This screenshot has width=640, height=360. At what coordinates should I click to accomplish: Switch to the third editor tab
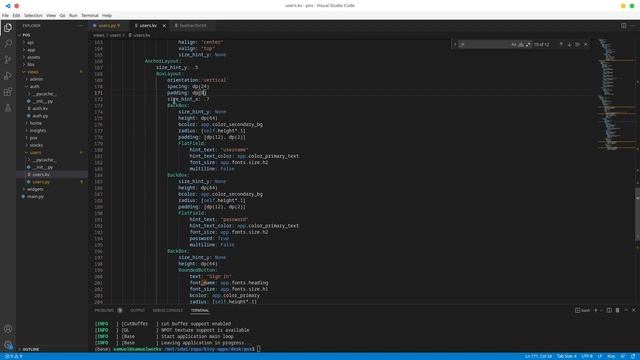pyautogui.click(x=193, y=26)
